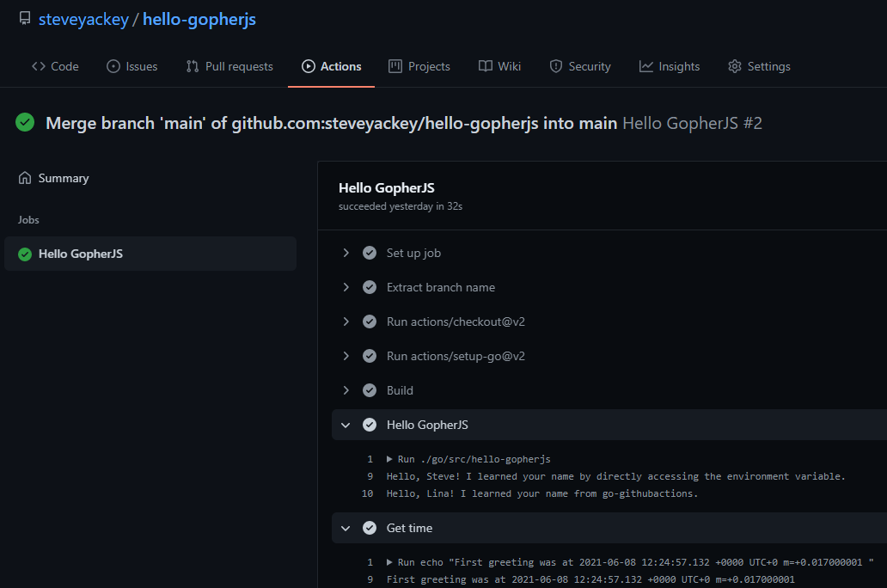Screen dimensions: 887x588
Task: Expand the Run ./go/src/hello-gopherjs log line
Action: (x=390, y=459)
